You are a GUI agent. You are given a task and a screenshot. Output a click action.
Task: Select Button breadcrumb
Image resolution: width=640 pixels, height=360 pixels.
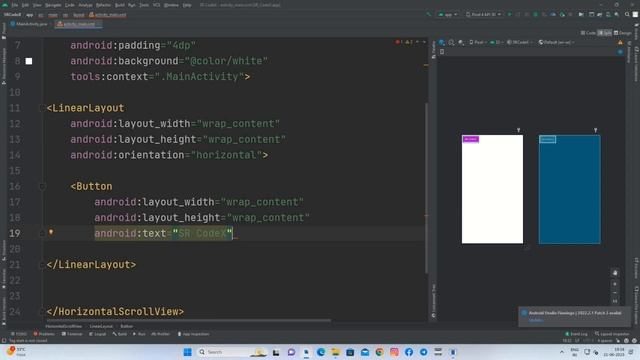pyautogui.click(x=127, y=326)
